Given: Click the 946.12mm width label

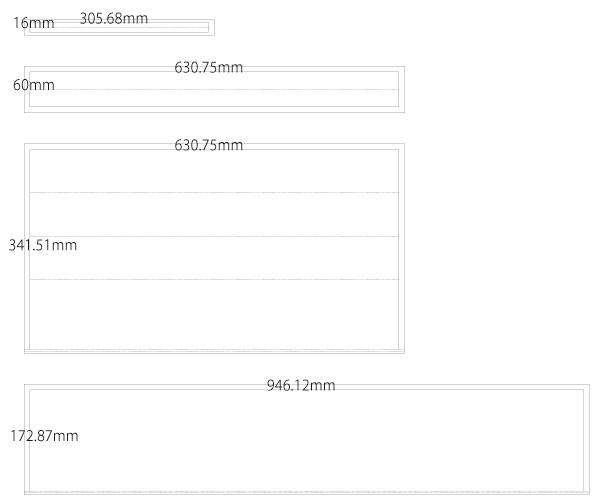Looking at the screenshot, I should (301, 385).
